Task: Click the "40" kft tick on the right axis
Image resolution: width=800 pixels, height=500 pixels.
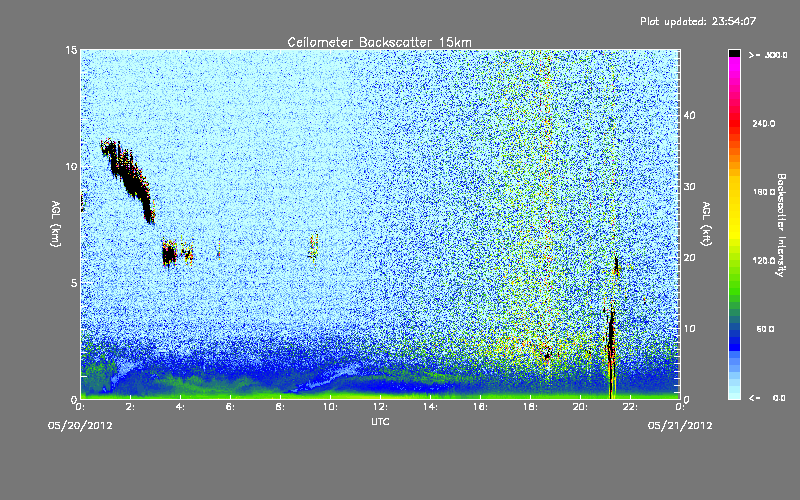Action: [x=689, y=115]
